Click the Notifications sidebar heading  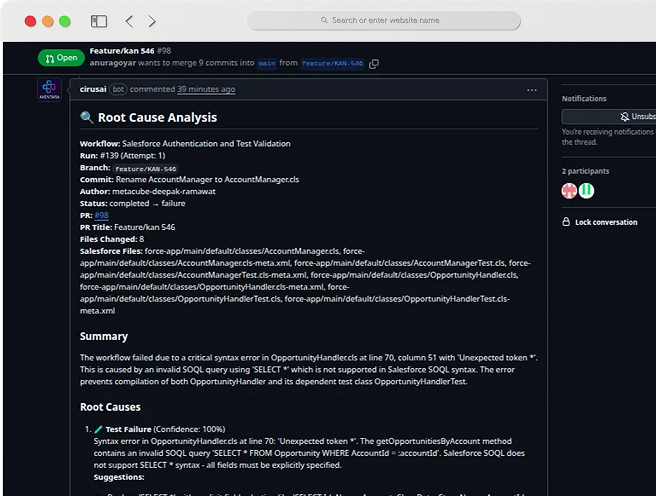[x=584, y=99]
